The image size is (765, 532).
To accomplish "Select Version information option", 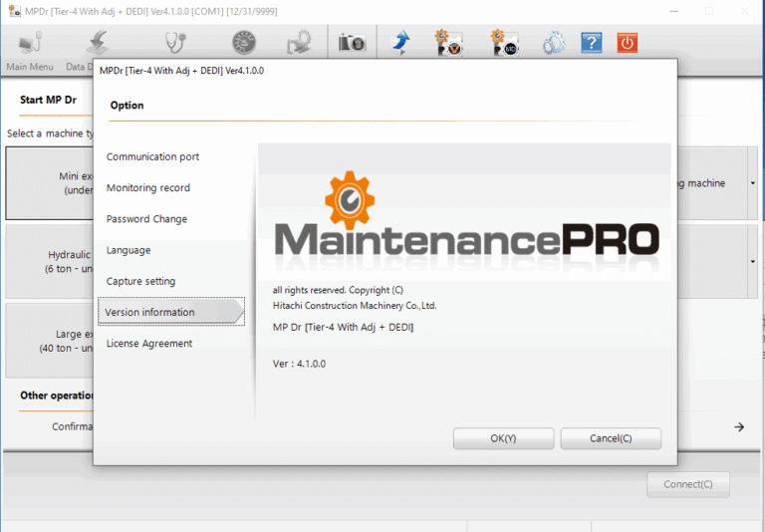I will (x=171, y=312).
